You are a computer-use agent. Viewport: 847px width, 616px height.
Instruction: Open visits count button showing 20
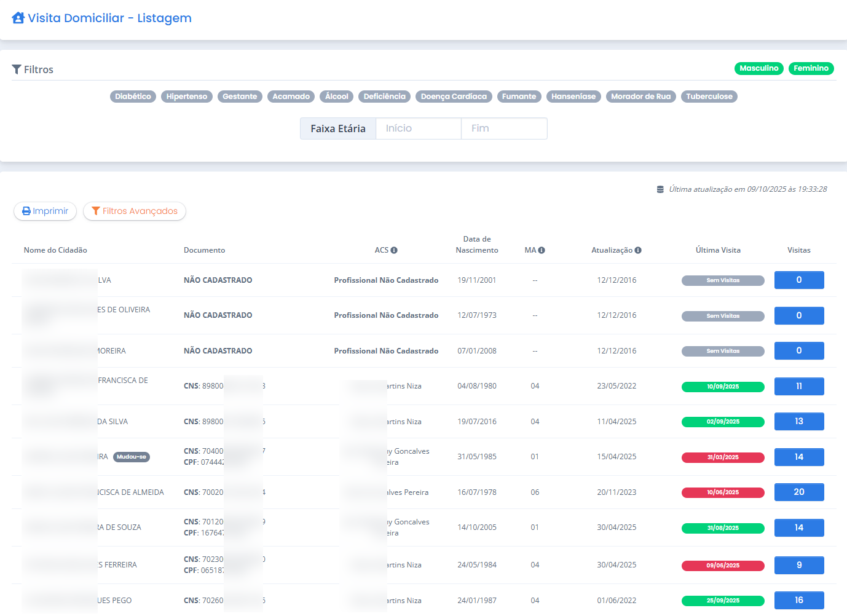[798, 492]
